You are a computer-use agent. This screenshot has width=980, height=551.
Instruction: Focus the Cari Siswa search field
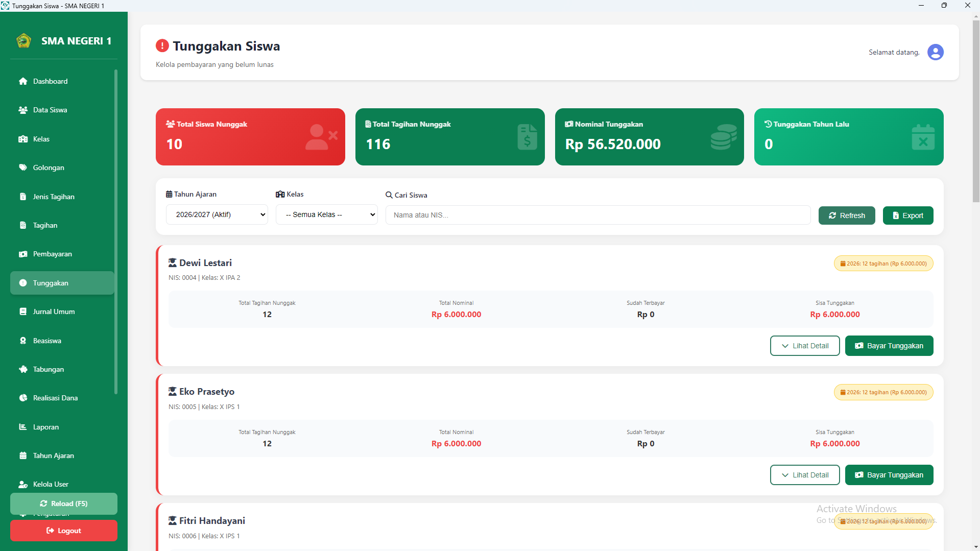coord(598,215)
